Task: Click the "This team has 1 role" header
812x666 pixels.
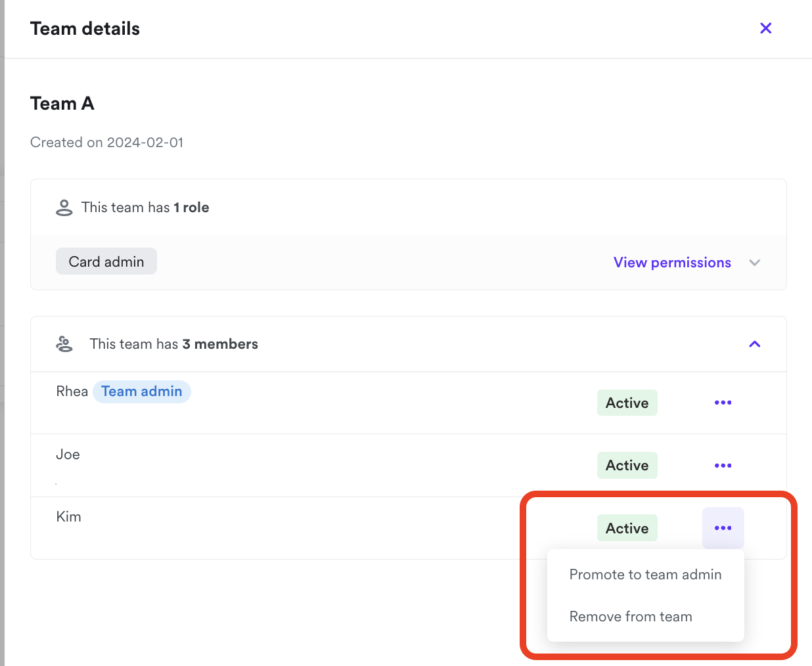Action: [x=145, y=208]
